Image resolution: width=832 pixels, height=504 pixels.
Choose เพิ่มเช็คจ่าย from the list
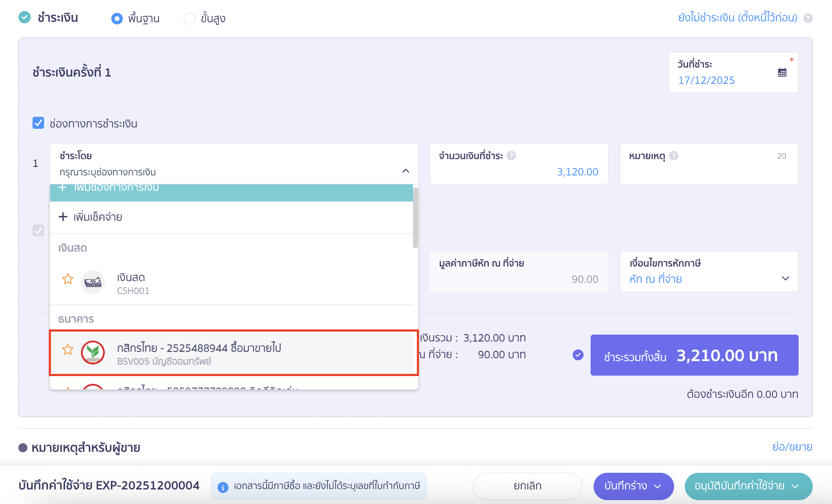tap(98, 217)
